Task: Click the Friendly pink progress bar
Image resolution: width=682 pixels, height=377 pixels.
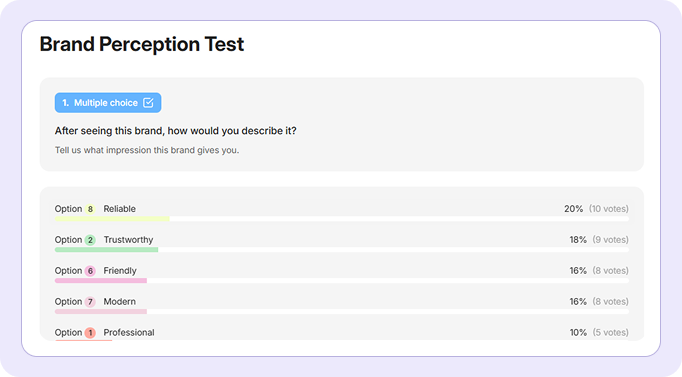Action: tap(101, 280)
